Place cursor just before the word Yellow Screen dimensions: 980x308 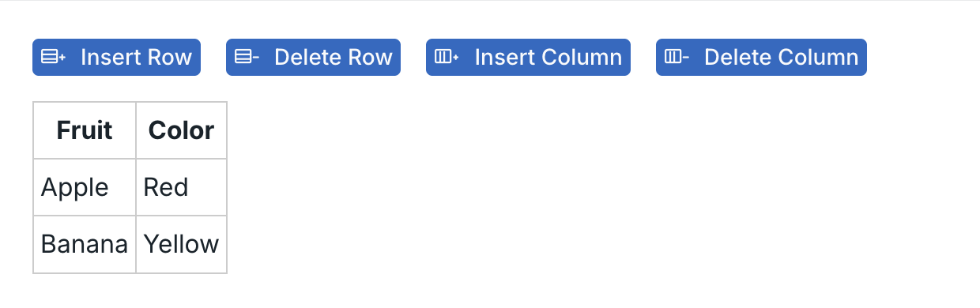pyautogui.click(x=144, y=244)
